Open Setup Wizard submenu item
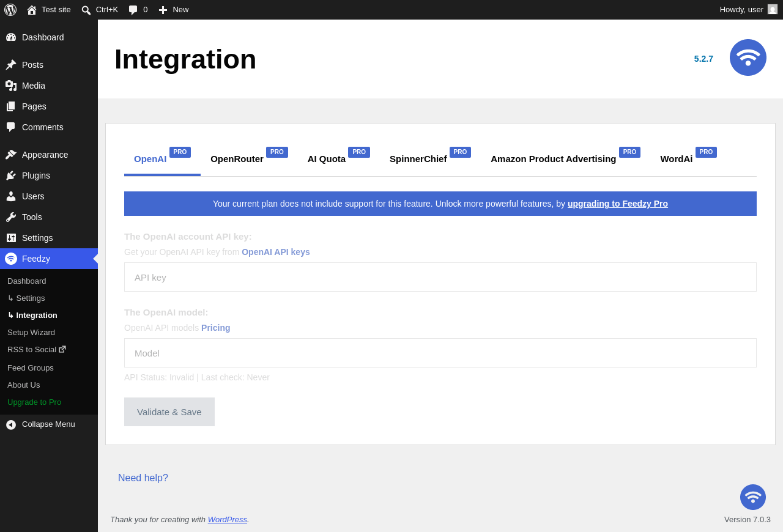 [49, 333]
